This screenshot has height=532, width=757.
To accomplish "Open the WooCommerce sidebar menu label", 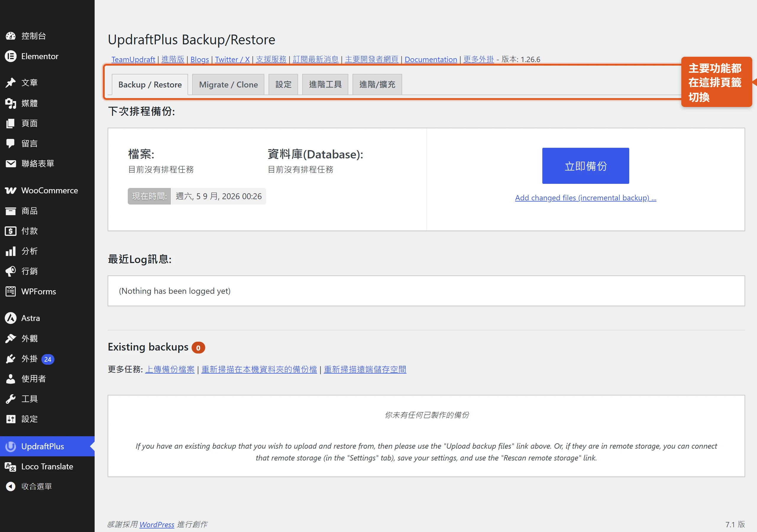I will [x=49, y=191].
